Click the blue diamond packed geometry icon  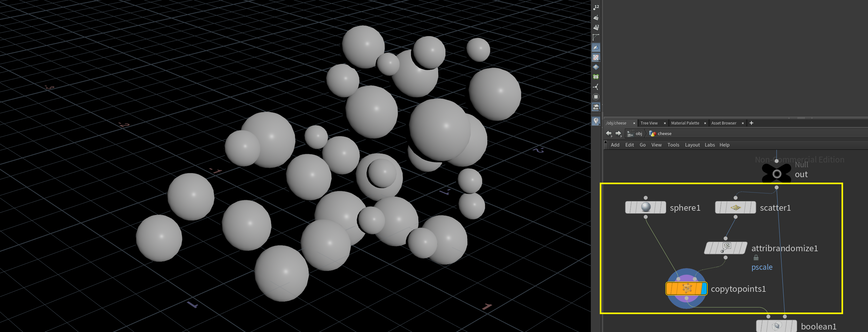(x=596, y=67)
